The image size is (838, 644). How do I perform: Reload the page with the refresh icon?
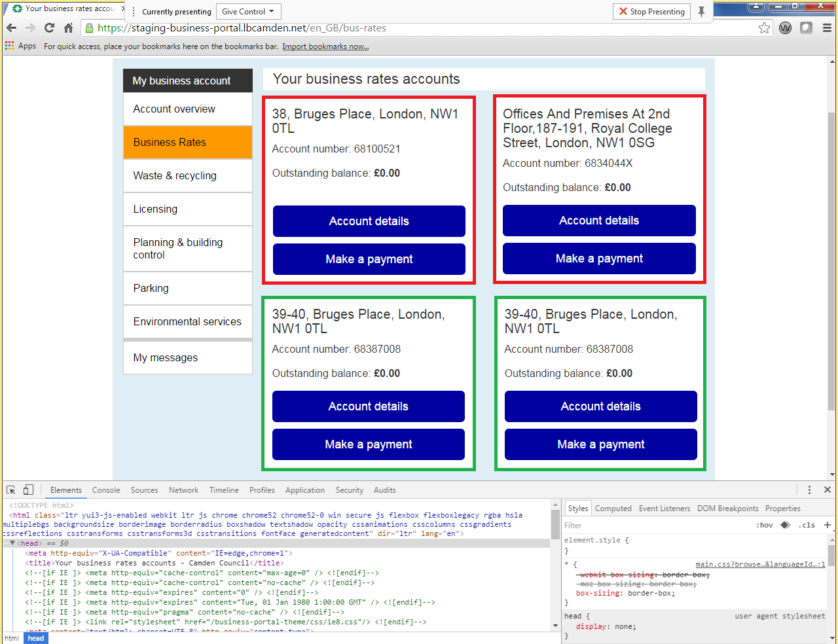49,28
